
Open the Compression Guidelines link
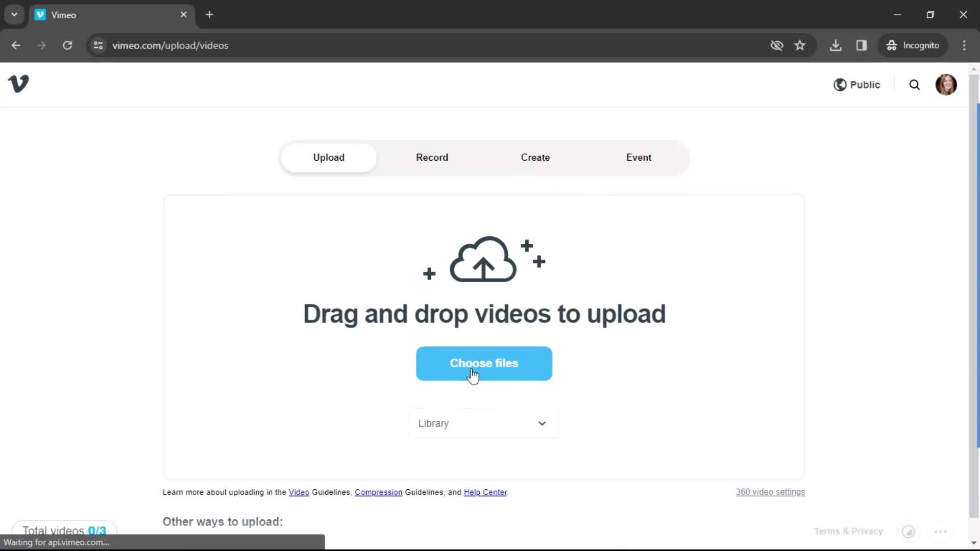click(x=378, y=492)
